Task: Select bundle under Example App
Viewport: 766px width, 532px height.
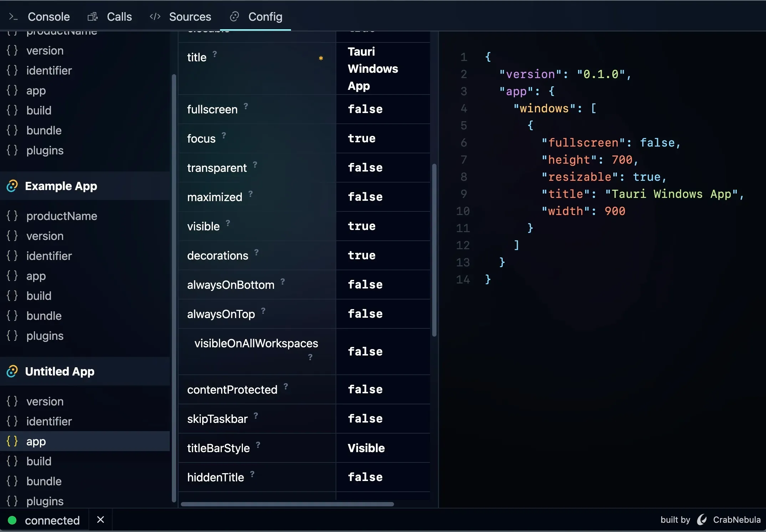Action: coord(85,316)
